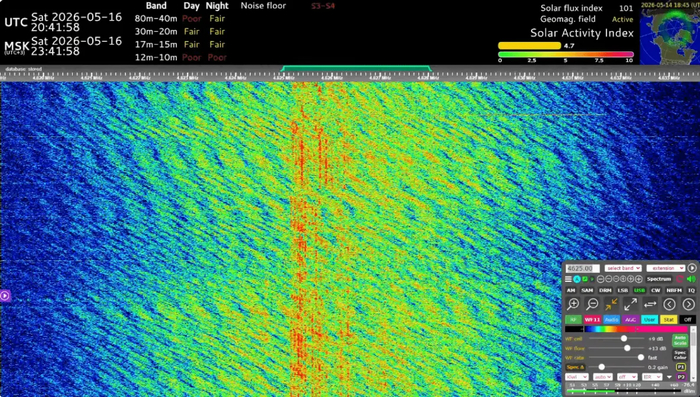The width and height of the screenshot is (700, 397).
Task: Switch to the Stat tab
Action: point(669,320)
